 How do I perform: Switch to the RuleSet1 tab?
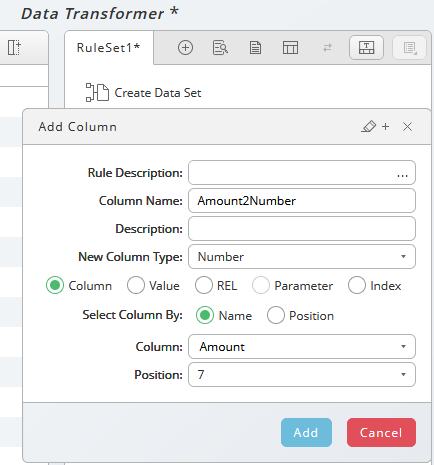(108, 48)
